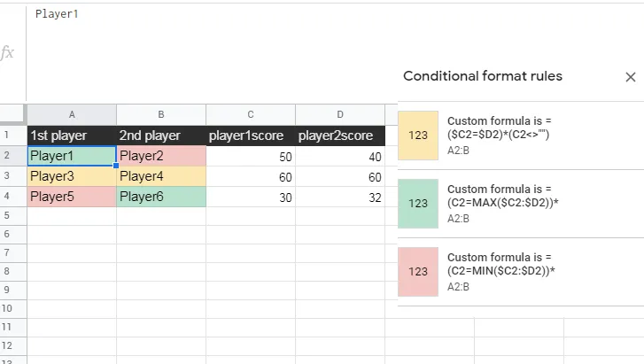The height and width of the screenshot is (364, 644).
Task: Click the yellow 123 format preview swatch
Action: pyautogui.click(x=418, y=135)
